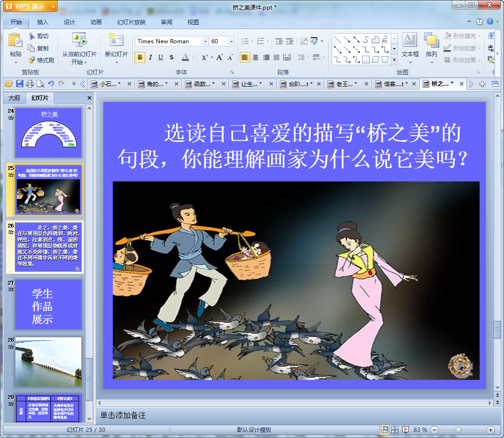Open the 动画 (Animation) ribbon tab
This screenshot has height=438, width=504.
click(x=96, y=22)
